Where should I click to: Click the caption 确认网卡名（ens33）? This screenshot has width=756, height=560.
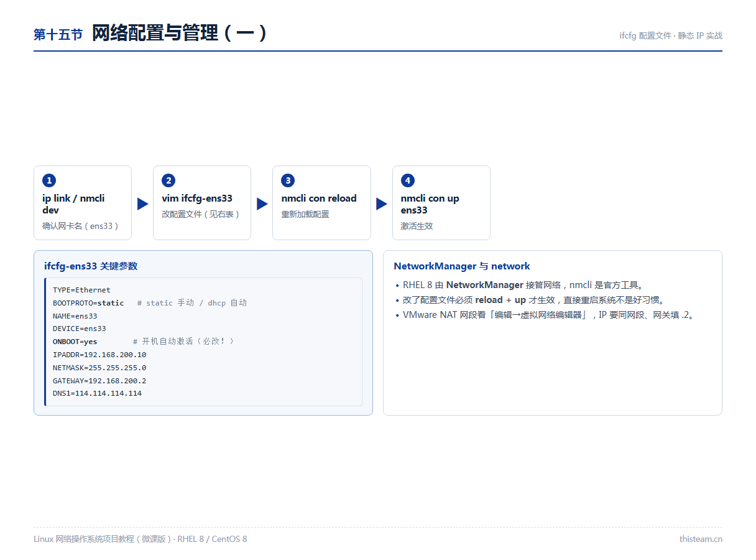pos(81,226)
